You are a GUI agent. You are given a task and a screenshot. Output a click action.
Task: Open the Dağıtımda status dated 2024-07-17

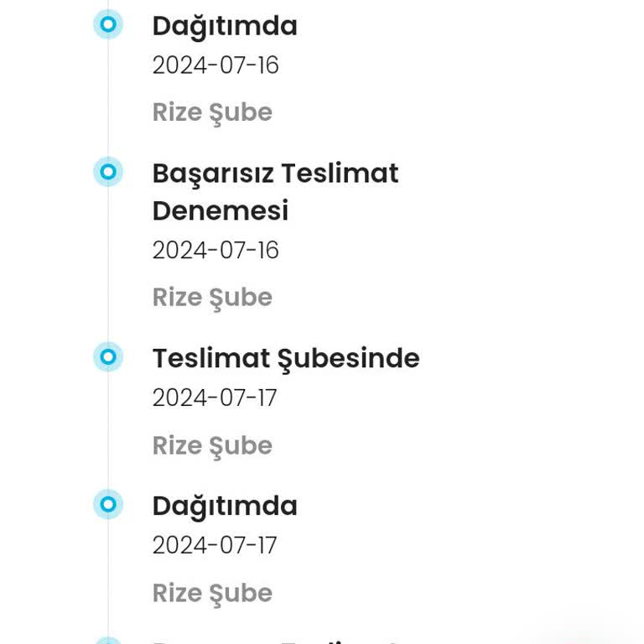225,506
